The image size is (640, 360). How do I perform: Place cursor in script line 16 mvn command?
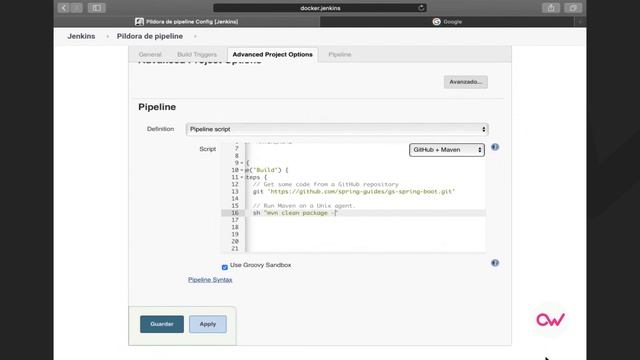pyautogui.click(x=296, y=213)
